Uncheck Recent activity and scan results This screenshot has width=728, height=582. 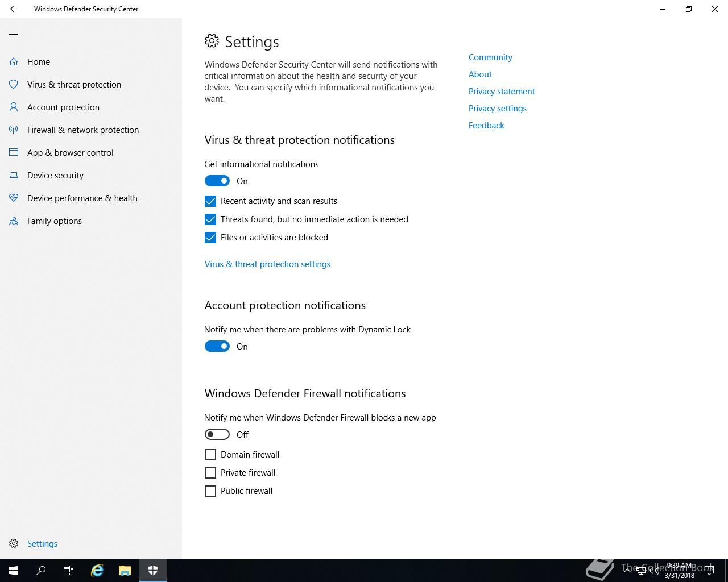pyautogui.click(x=210, y=201)
